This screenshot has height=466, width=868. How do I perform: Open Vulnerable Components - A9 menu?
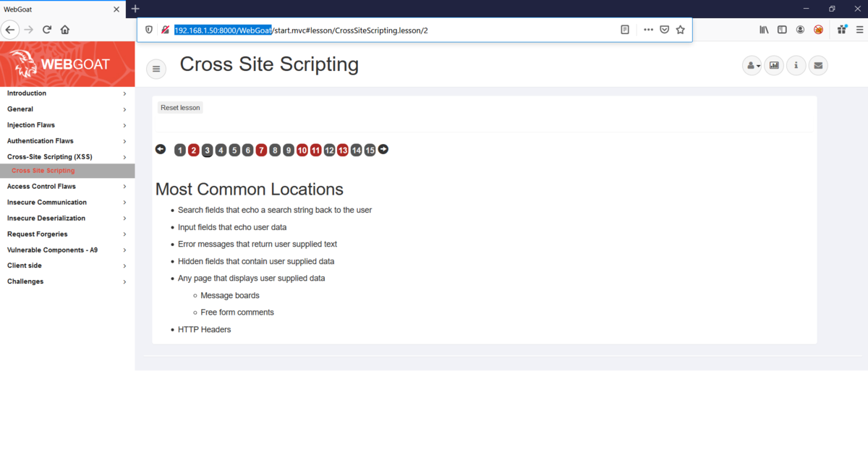67,250
